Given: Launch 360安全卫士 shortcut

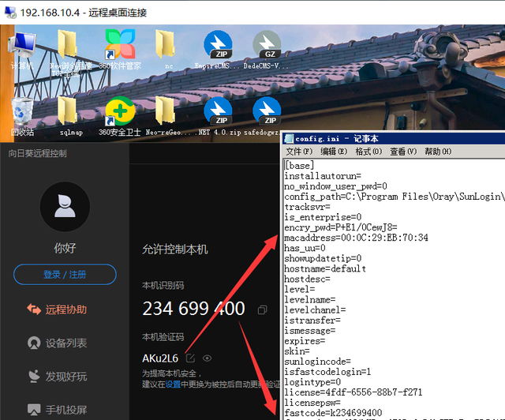Looking at the screenshot, I should click(120, 117).
